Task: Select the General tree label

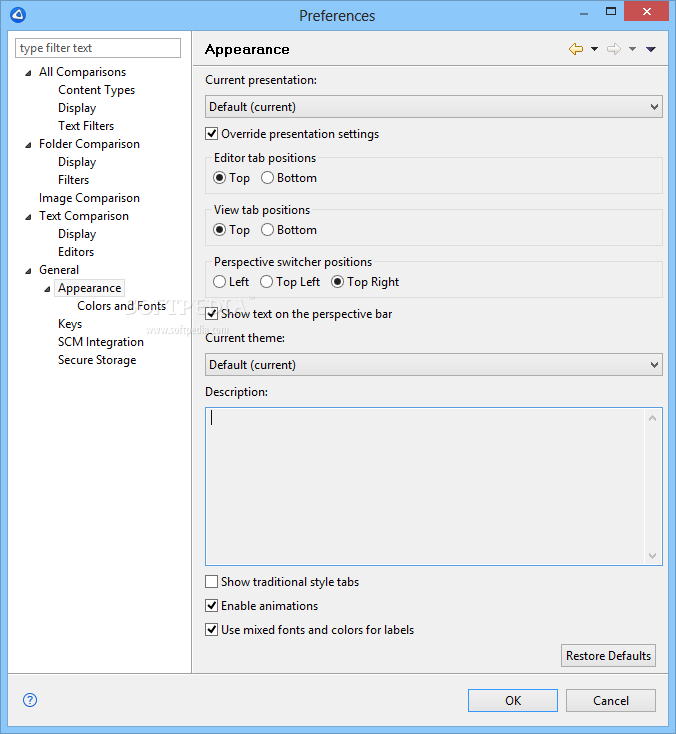Action: 59,270
